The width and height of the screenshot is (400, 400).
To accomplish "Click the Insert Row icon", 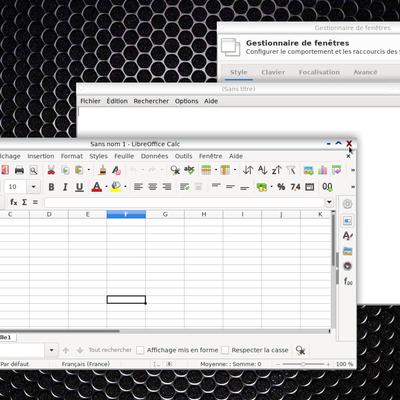I will [206, 170].
